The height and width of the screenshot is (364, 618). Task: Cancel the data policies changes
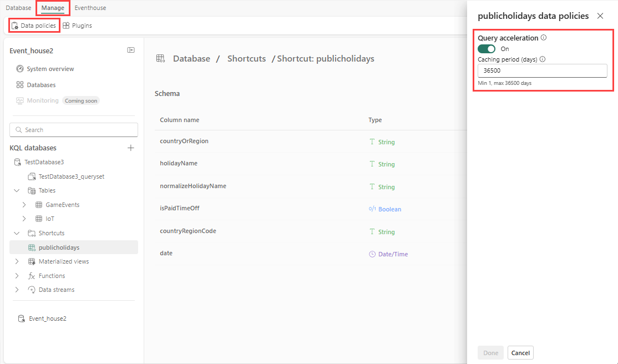520,352
